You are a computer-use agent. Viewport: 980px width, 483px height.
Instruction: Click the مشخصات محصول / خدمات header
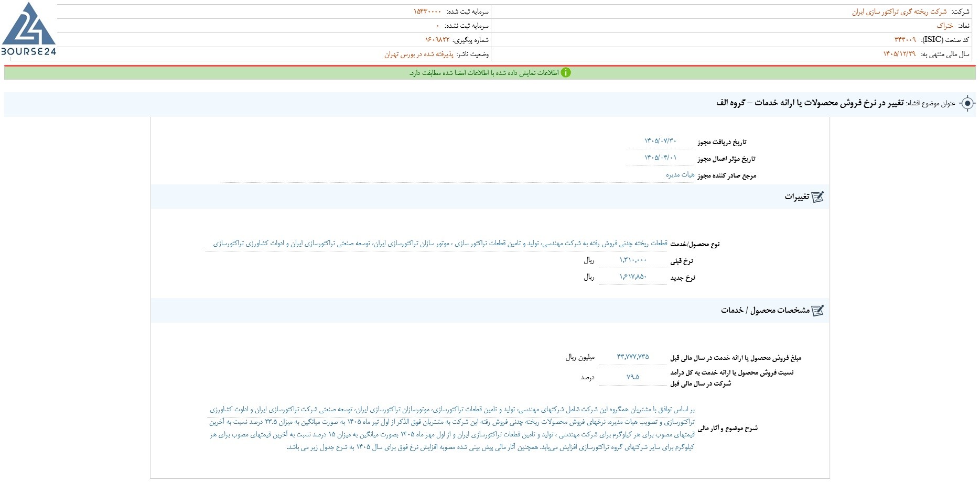(x=765, y=311)
